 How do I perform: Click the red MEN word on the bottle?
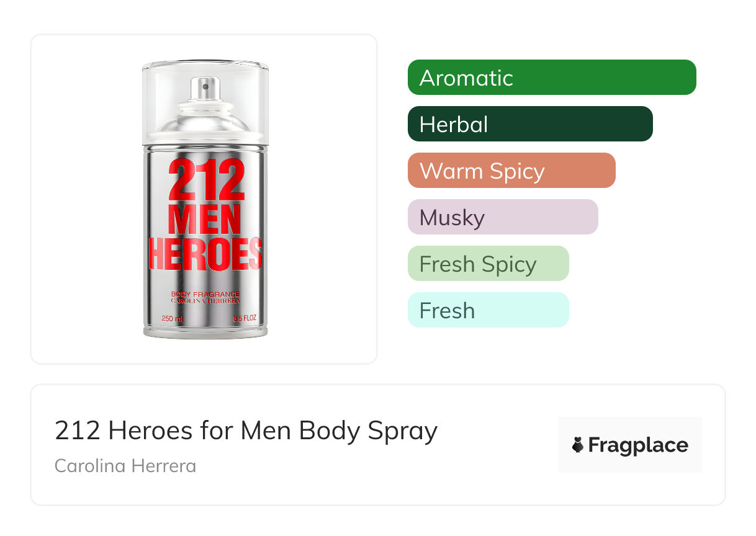[205, 218]
